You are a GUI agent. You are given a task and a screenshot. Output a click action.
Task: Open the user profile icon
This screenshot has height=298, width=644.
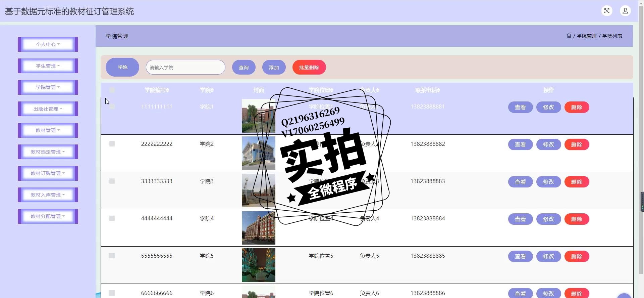coord(625,11)
